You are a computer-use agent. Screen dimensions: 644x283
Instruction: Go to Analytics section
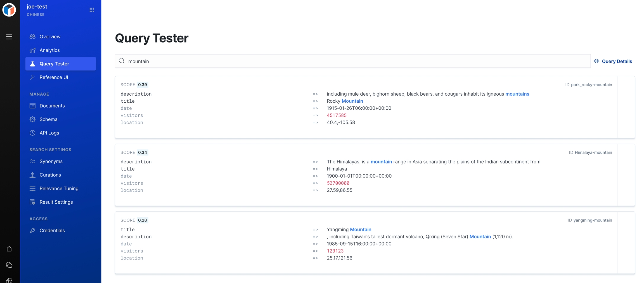(x=49, y=50)
